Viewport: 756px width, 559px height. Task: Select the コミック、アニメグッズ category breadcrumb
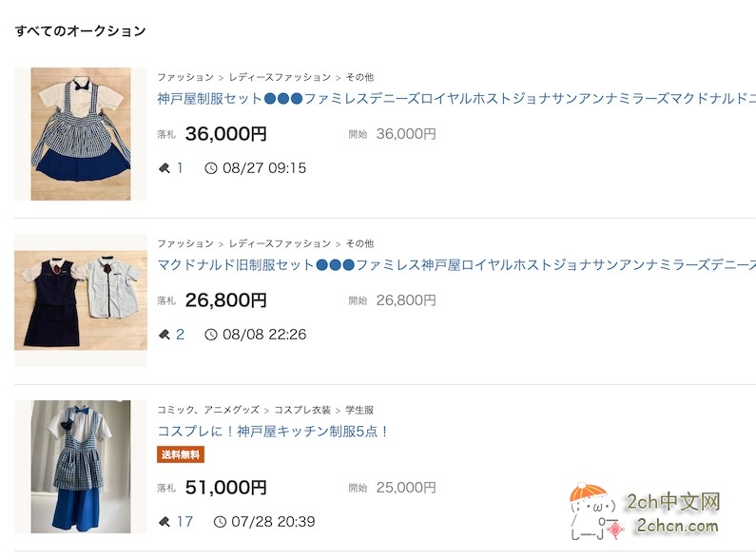coord(207,410)
